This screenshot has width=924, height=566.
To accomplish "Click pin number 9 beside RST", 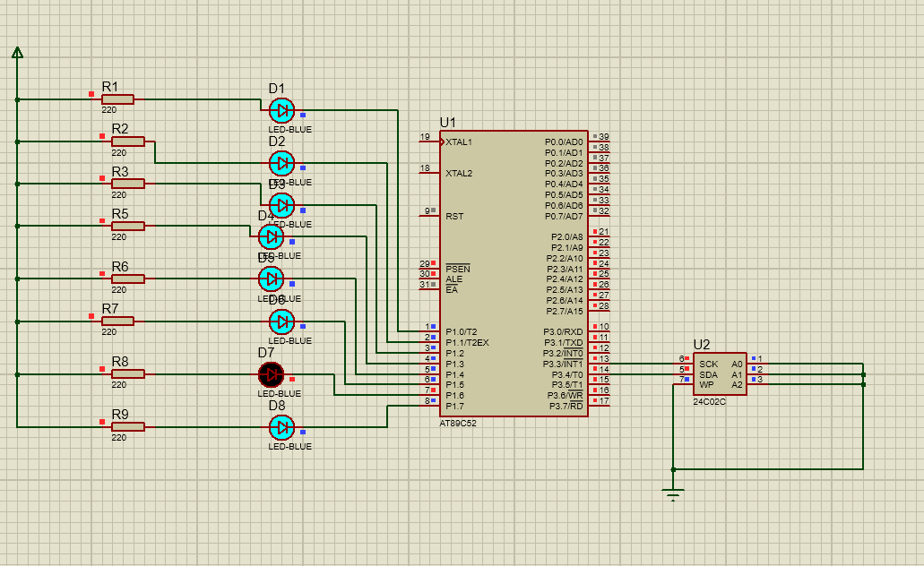I will coord(427,210).
